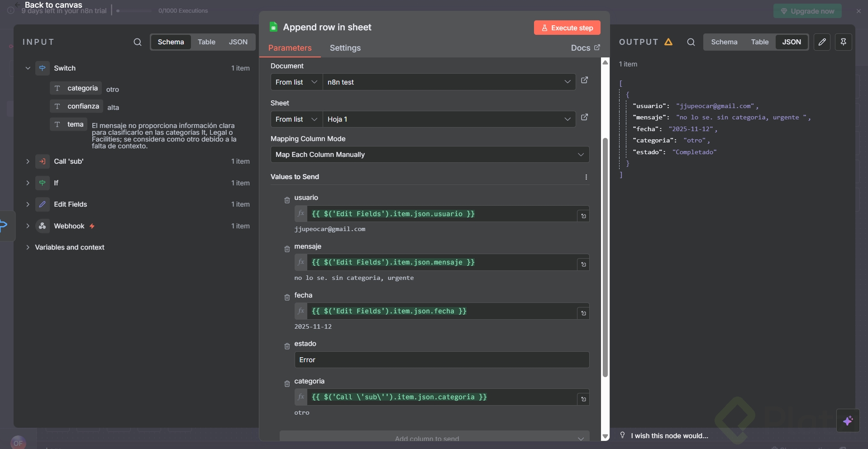Switch output view to Schema
868x449 pixels.
pyautogui.click(x=724, y=42)
